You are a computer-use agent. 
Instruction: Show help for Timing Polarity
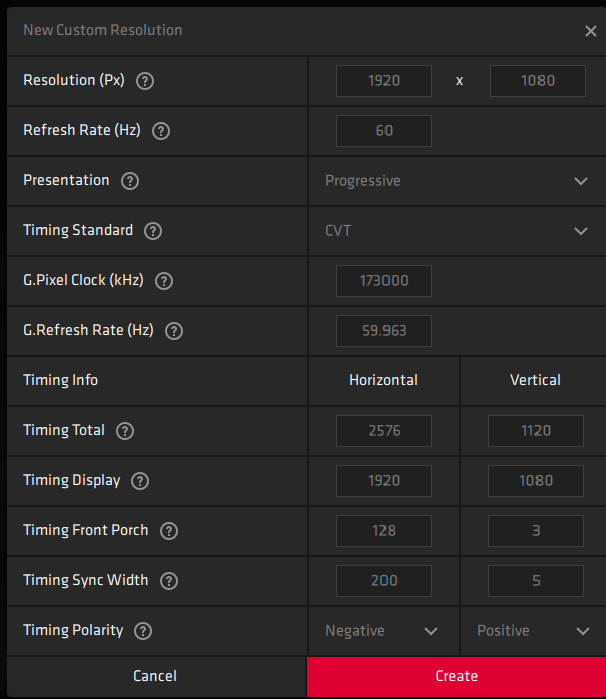tap(144, 631)
